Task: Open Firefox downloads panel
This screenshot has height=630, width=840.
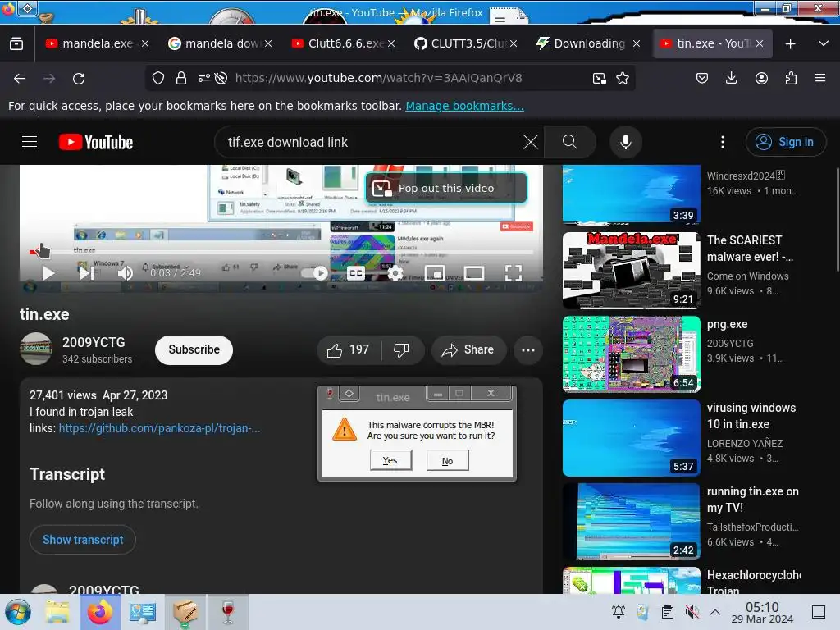Action: pyautogui.click(x=731, y=79)
